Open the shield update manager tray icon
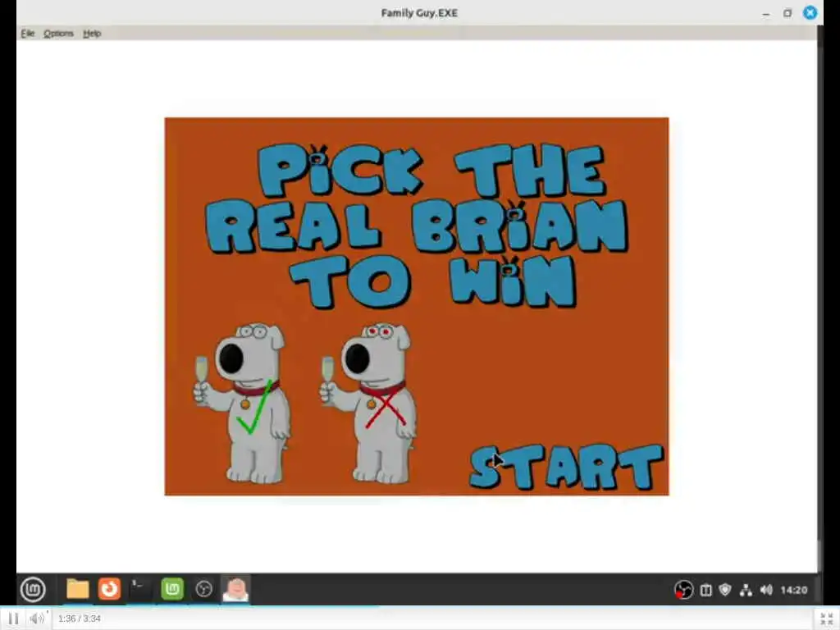Image resolution: width=840 pixels, height=630 pixels. click(x=725, y=590)
